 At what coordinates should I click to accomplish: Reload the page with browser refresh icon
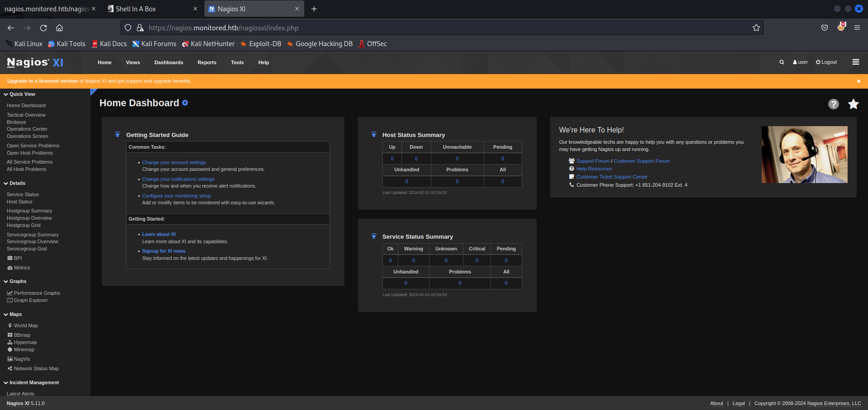pyautogui.click(x=43, y=28)
